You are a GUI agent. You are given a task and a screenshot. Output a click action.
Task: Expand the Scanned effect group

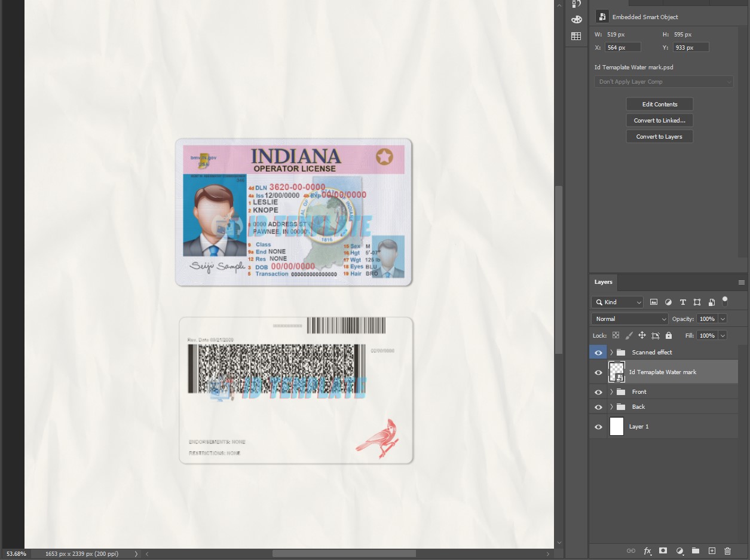click(611, 353)
